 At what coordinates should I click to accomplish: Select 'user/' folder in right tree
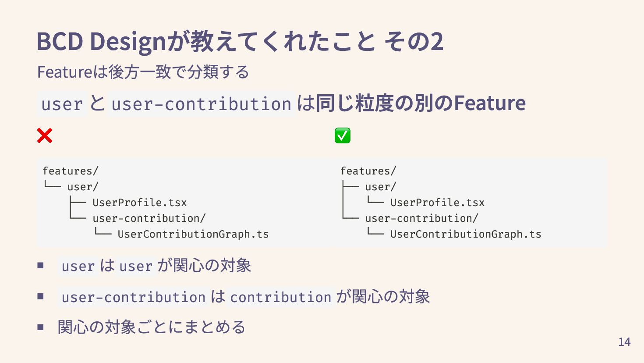(x=381, y=187)
